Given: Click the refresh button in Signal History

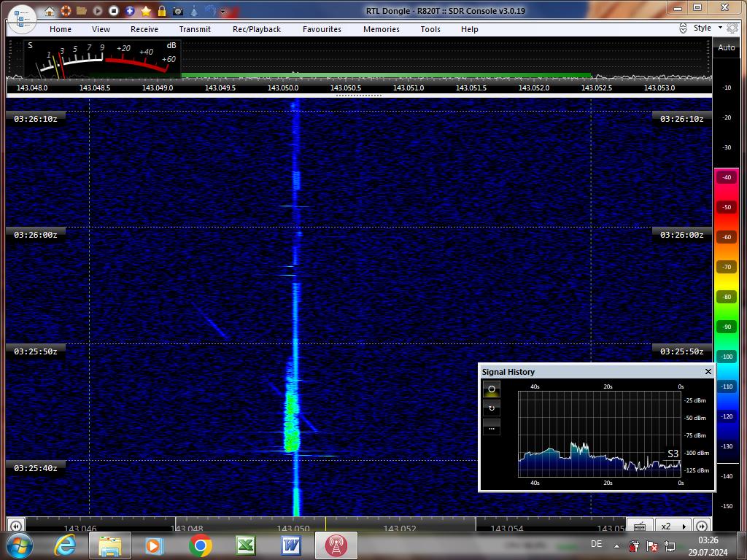Looking at the screenshot, I should [x=492, y=408].
